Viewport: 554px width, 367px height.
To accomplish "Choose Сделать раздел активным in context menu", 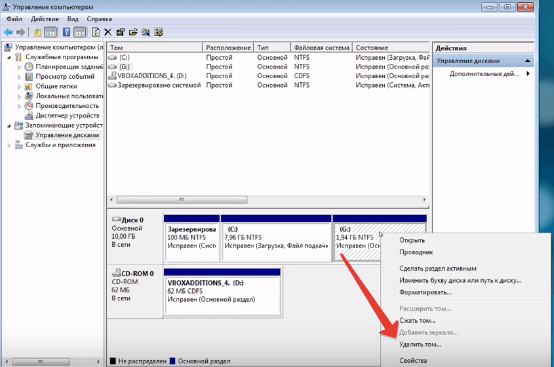I will pos(438,268).
